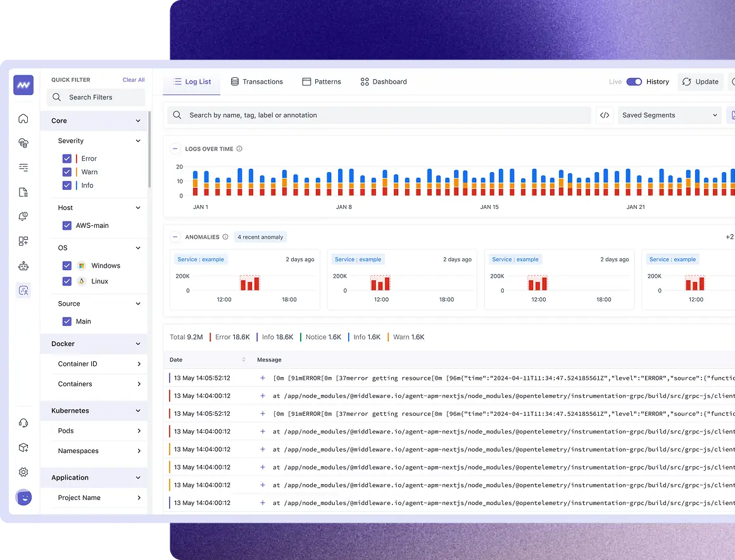Click the log search input field
735x560 pixels.
point(380,115)
